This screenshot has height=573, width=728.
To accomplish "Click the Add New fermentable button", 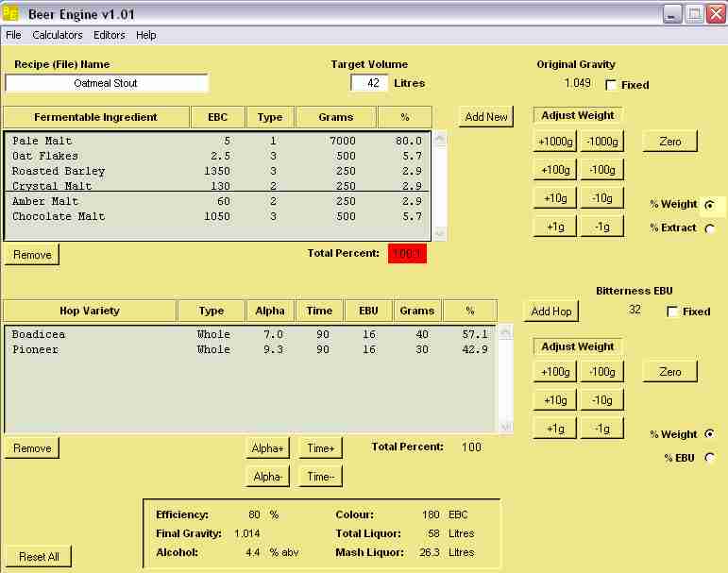I will tap(486, 116).
